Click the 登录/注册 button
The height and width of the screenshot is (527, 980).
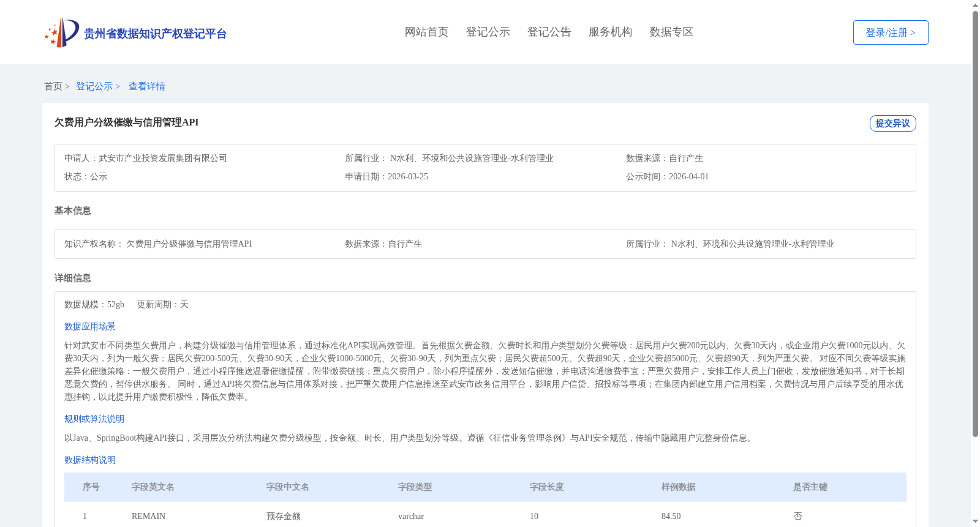891,32
